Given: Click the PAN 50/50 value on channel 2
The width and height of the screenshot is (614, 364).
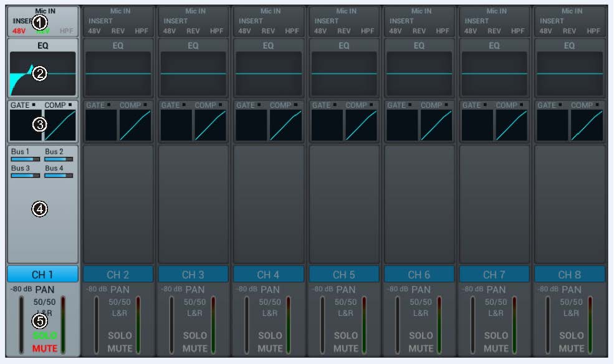Looking at the screenshot, I should pyautogui.click(x=120, y=302).
